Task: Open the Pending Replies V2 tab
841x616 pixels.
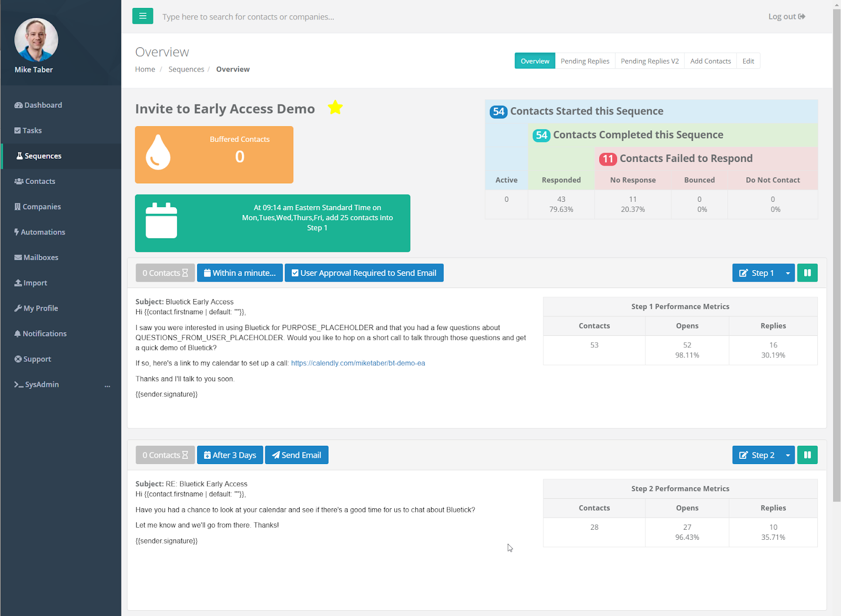Action: point(650,61)
